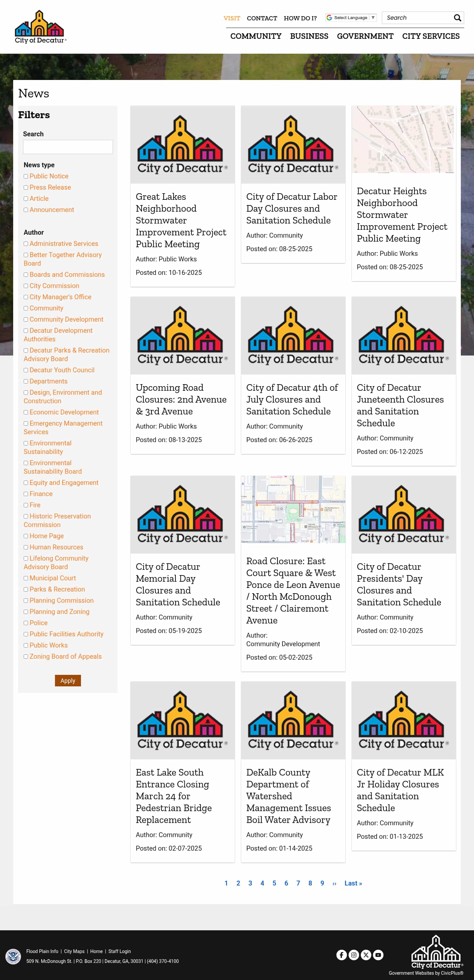Check the Press Release news type
This screenshot has width=474, height=980.
coord(26,188)
